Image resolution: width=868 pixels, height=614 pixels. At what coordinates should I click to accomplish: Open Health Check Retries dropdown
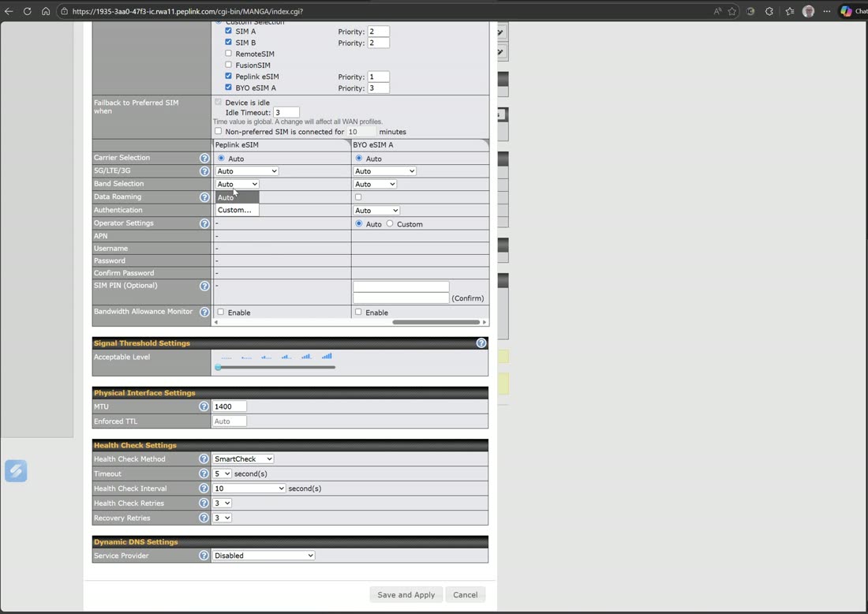(x=222, y=503)
